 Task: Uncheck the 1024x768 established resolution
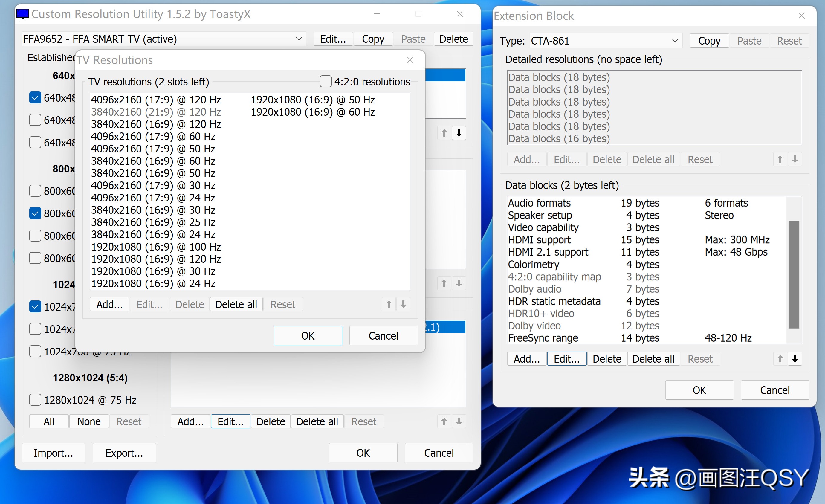click(35, 306)
